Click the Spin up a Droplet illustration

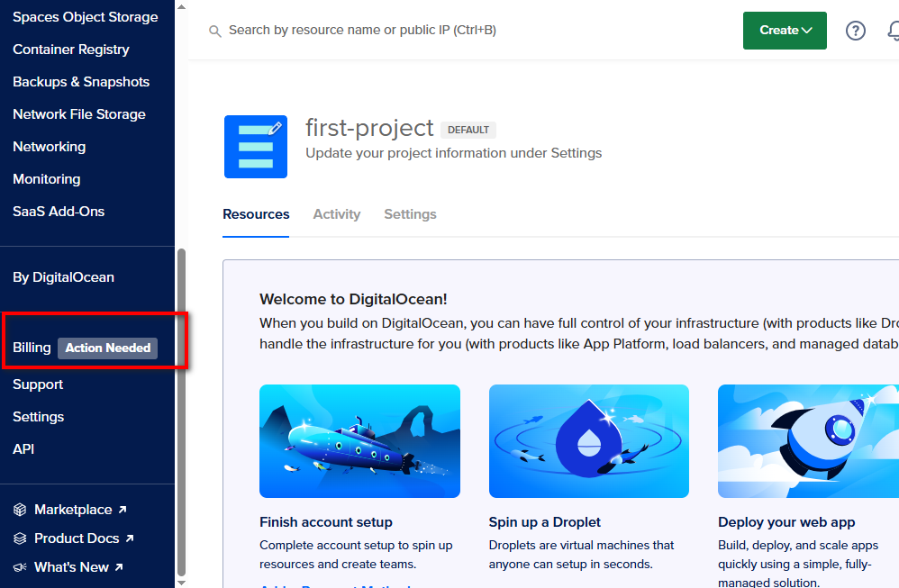click(588, 441)
